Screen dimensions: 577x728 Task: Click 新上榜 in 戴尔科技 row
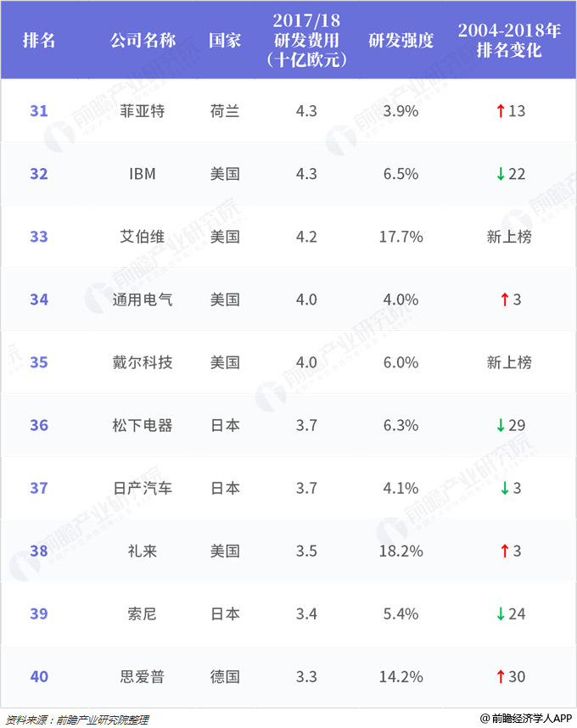coord(509,362)
